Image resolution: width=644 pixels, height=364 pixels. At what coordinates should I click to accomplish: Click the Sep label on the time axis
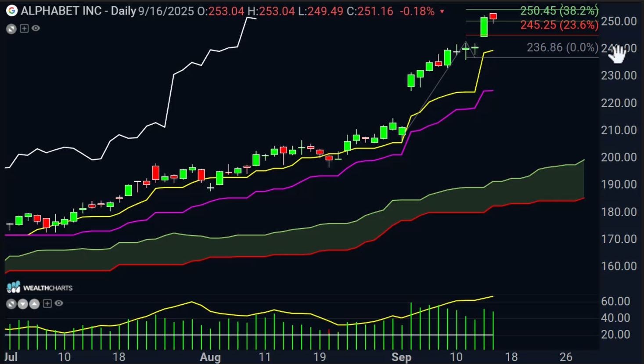pyautogui.click(x=401, y=357)
